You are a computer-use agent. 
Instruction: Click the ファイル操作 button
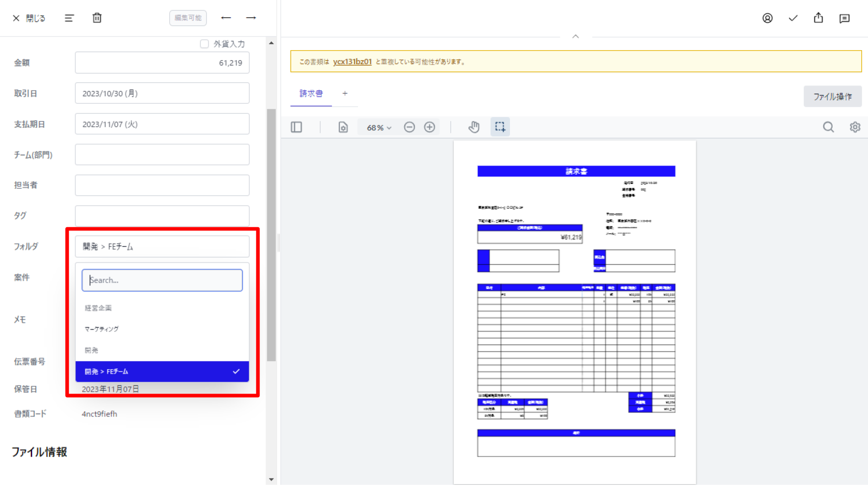[832, 97]
